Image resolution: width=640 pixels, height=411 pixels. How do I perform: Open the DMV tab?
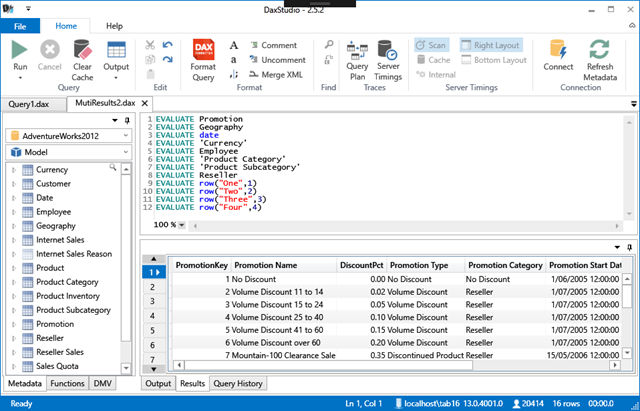click(x=102, y=383)
